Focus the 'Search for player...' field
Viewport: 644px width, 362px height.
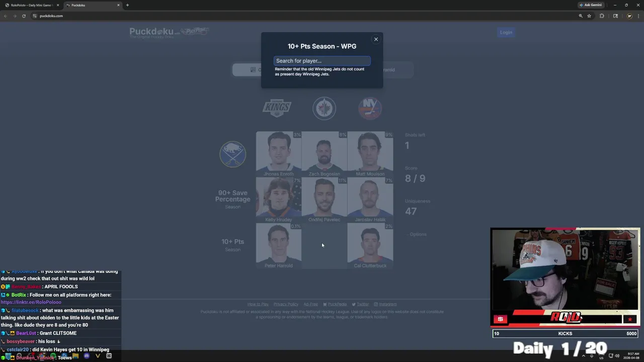coord(322,61)
